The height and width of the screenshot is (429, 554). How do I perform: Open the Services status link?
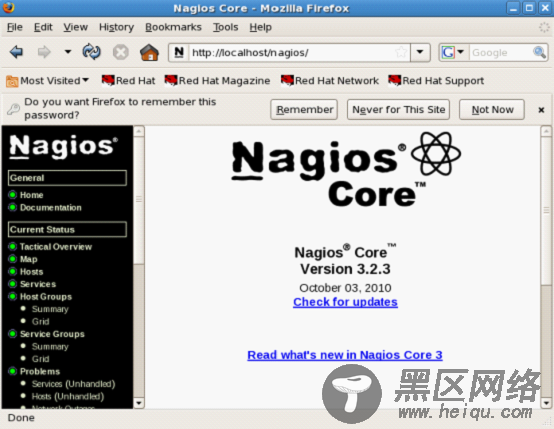pyautogui.click(x=38, y=284)
